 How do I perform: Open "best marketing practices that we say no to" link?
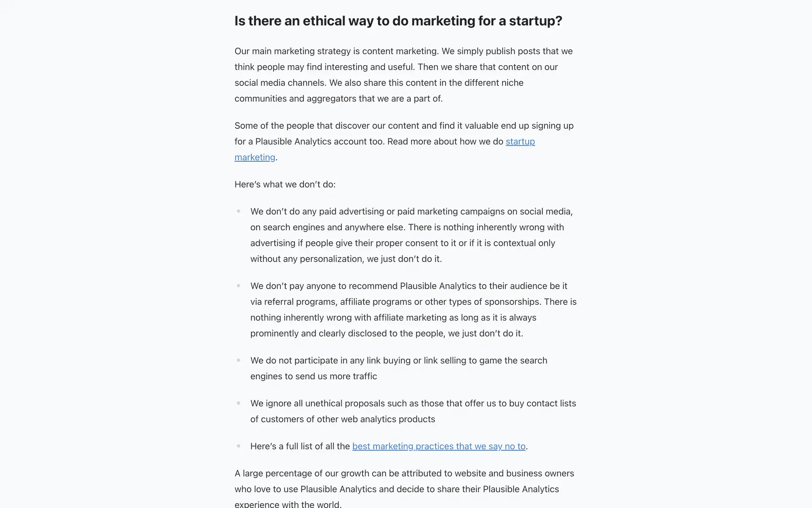pos(439,446)
